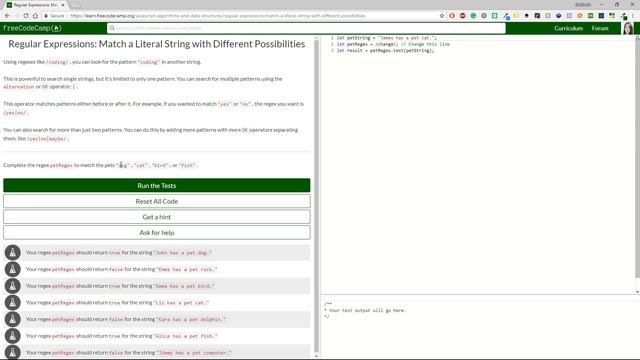Click the gray circular extension icon
The height and width of the screenshot is (360, 640).
coord(484,16)
